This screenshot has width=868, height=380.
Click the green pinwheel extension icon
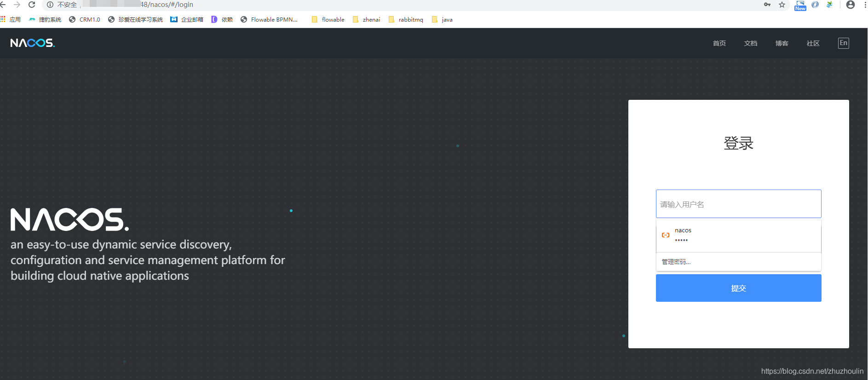[830, 5]
